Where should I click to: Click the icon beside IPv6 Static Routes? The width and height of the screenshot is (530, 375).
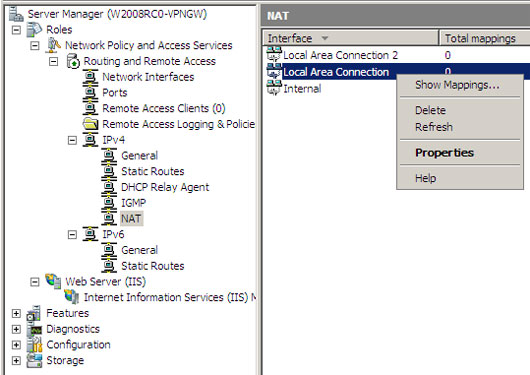pos(109,266)
